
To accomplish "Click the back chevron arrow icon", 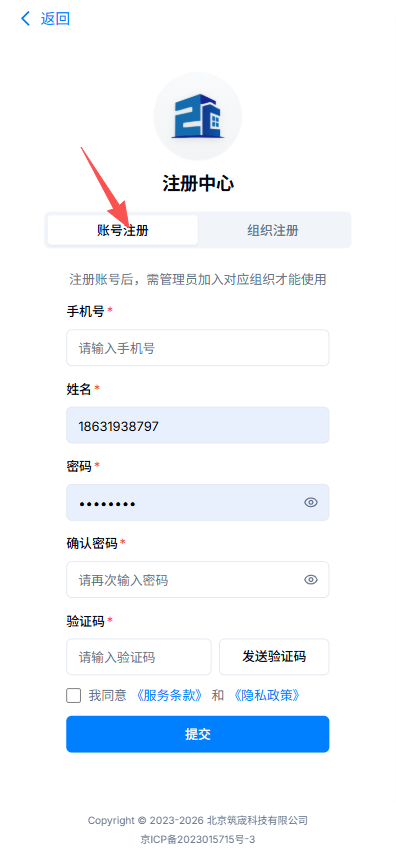I will click(x=25, y=19).
